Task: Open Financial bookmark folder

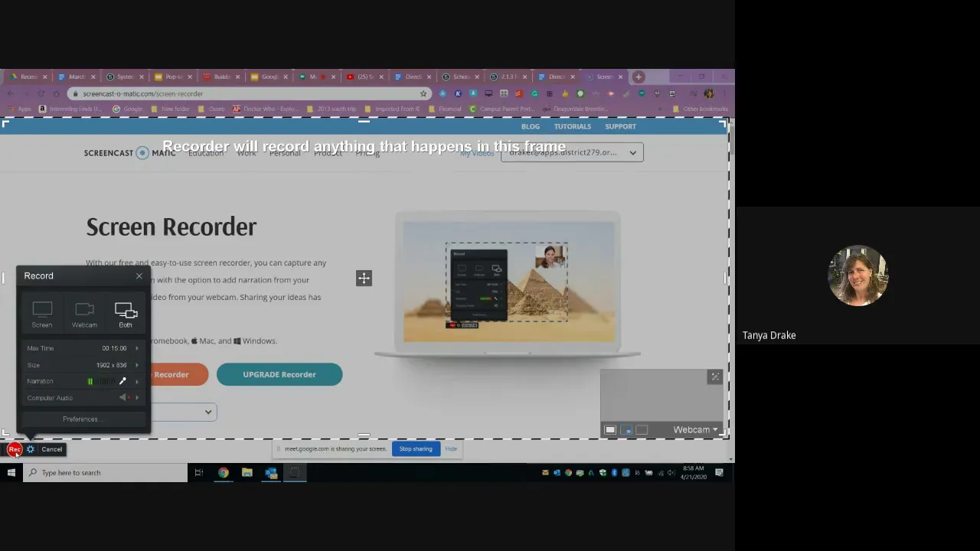Action: click(x=445, y=109)
